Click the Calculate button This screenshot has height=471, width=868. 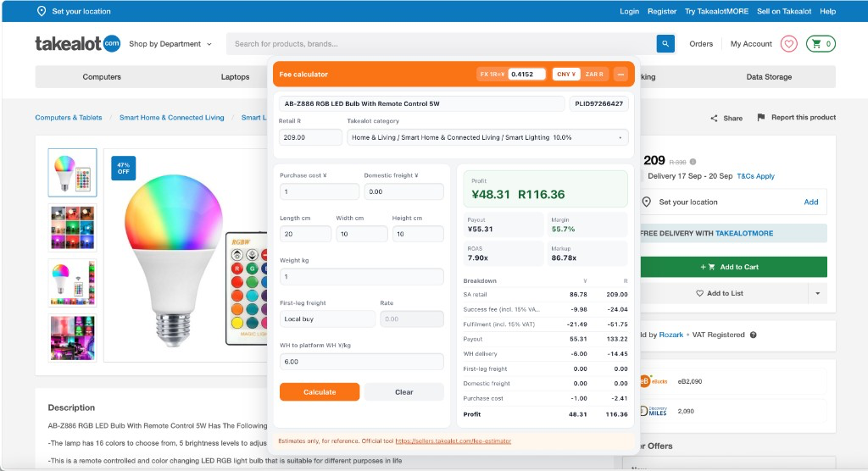point(320,392)
